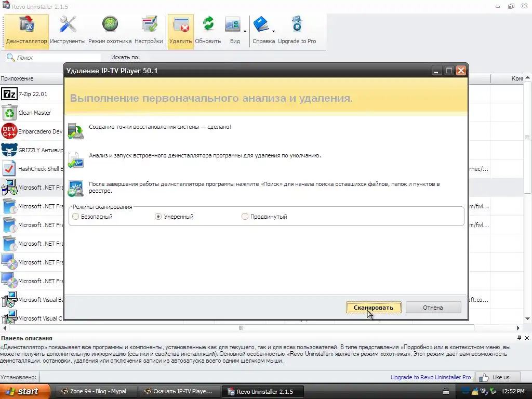The width and height of the screenshot is (532, 399).
Task: Select the 7-Zip 22.01 icon
Action: [x=9, y=94]
